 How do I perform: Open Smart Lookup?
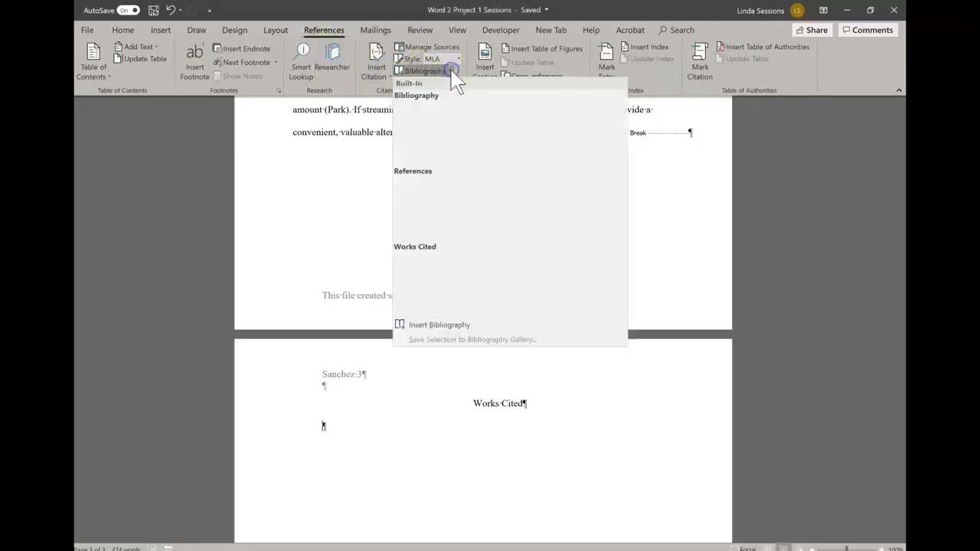(x=301, y=62)
